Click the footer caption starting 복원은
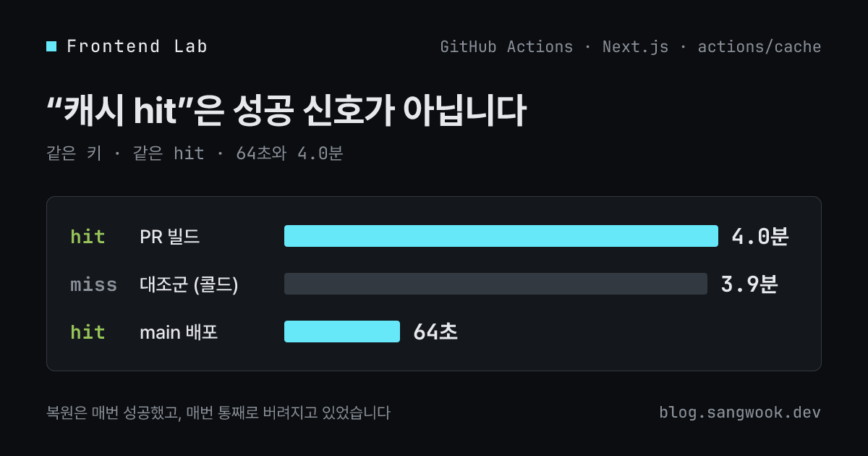Viewport: 868px width, 456px height. coord(218,413)
